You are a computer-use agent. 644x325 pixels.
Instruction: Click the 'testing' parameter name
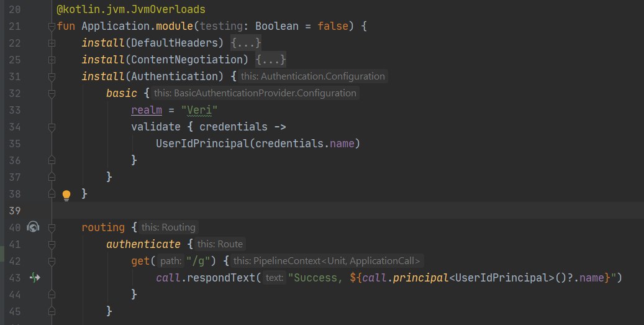[x=221, y=26]
